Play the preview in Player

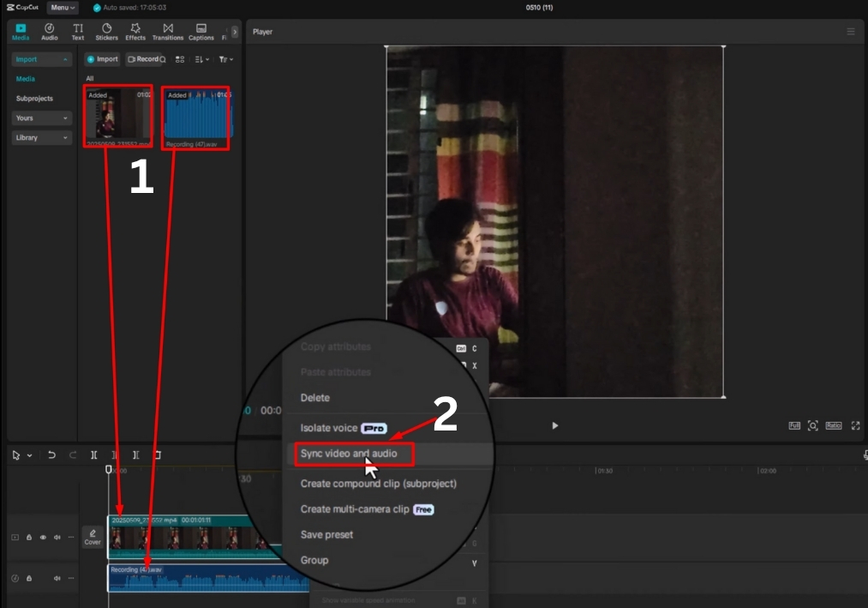[554, 425]
